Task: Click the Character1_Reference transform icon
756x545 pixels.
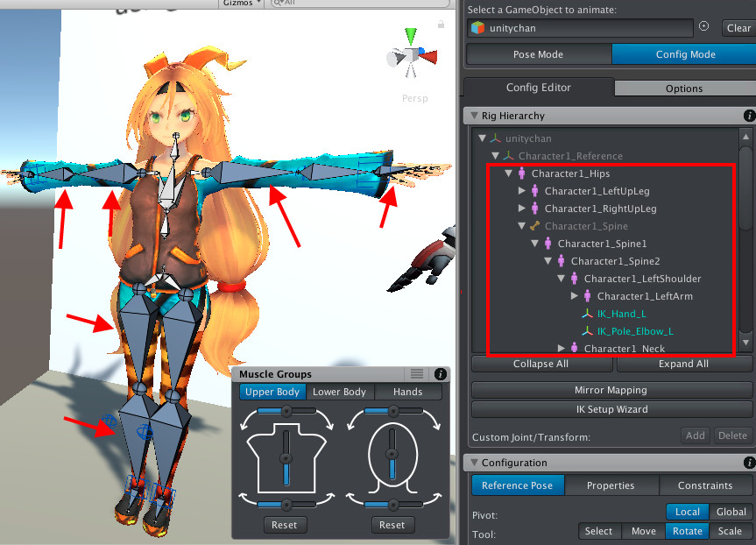Action: 509,156
